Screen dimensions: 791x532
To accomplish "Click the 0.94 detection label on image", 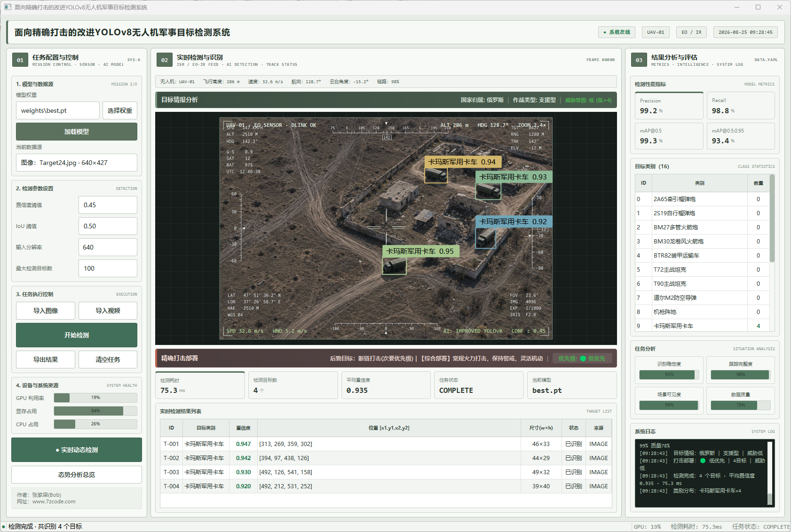I will [462, 162].
